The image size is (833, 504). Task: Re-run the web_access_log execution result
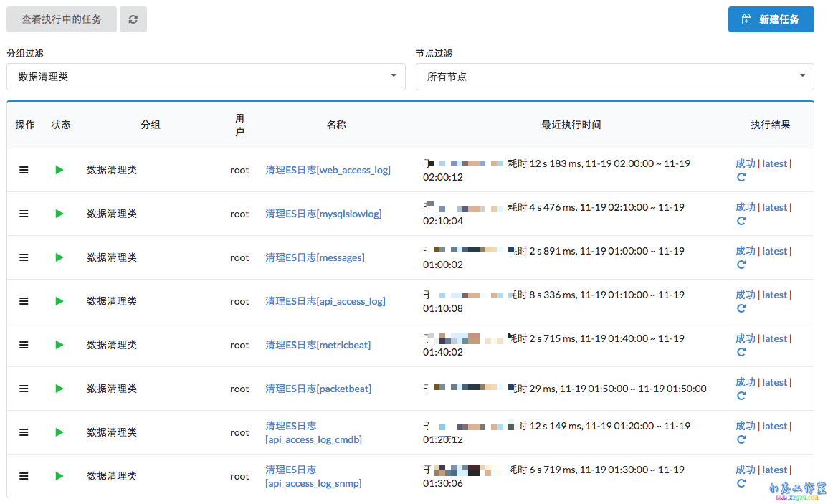pyautogui.click(x=742, y=176)
